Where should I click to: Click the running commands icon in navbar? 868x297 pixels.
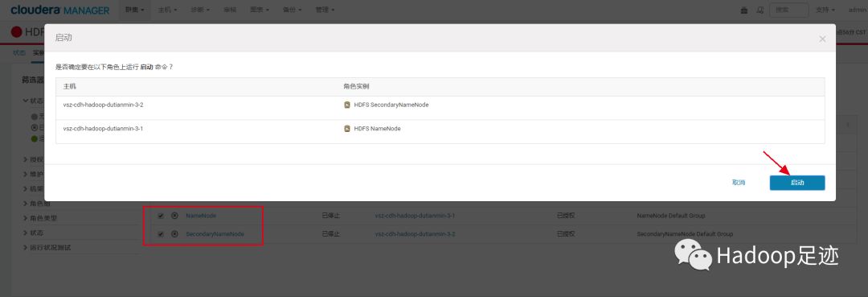760,10
